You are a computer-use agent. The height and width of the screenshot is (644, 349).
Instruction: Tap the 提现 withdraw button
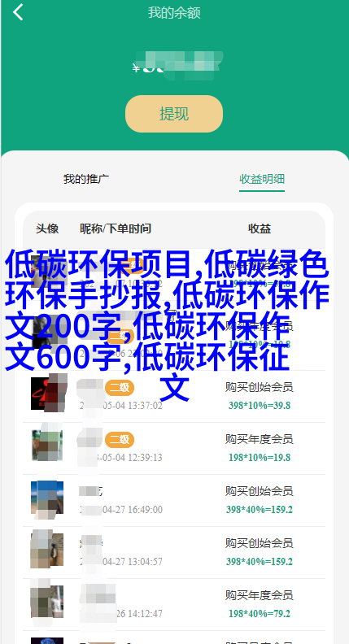pos(174,114)
